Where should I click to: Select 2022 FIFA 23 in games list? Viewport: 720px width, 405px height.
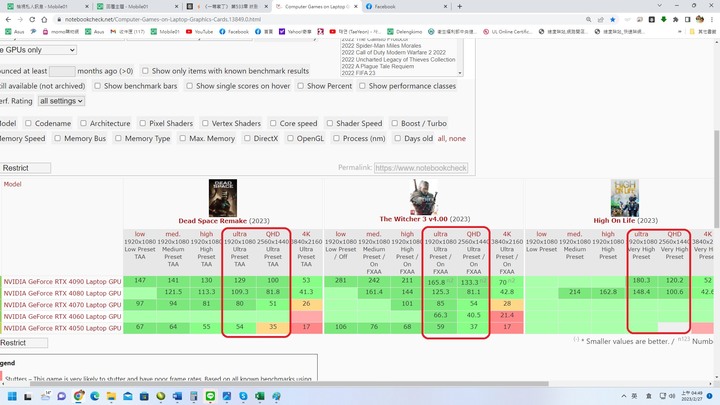358,73
